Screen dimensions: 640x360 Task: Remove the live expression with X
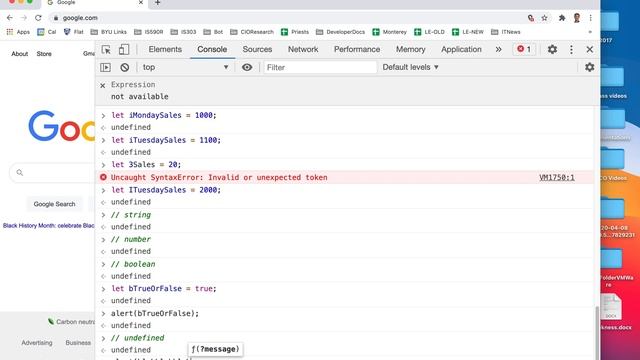coord(103,85)
